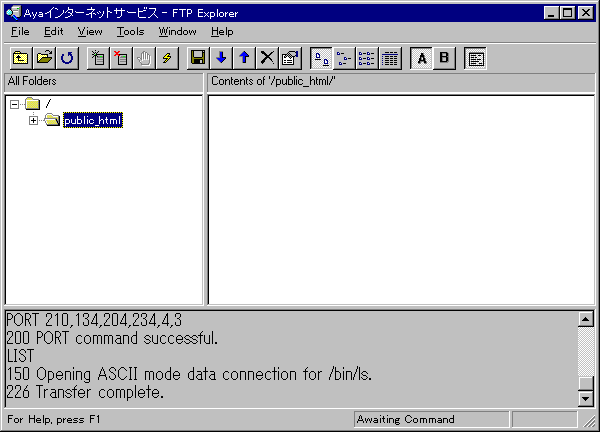Switch to details view
600x432 pixels.
[x=390, y=58]
